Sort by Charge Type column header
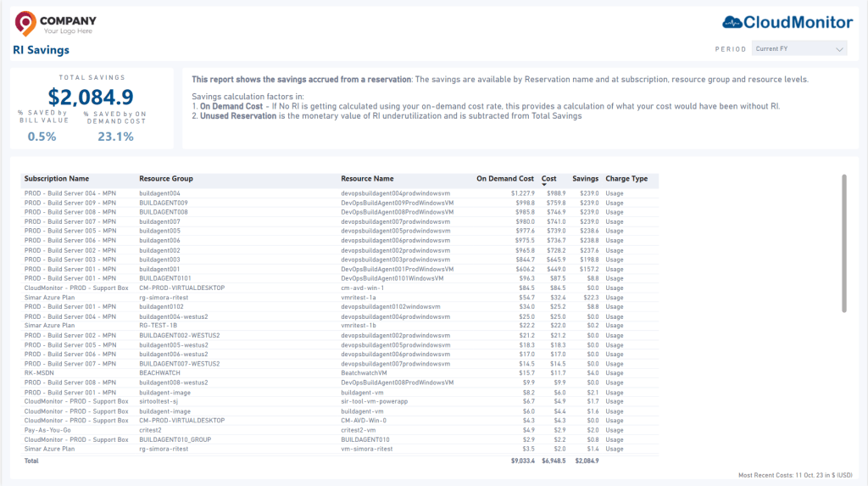This screenshot has height=486, width=868. 626,178
